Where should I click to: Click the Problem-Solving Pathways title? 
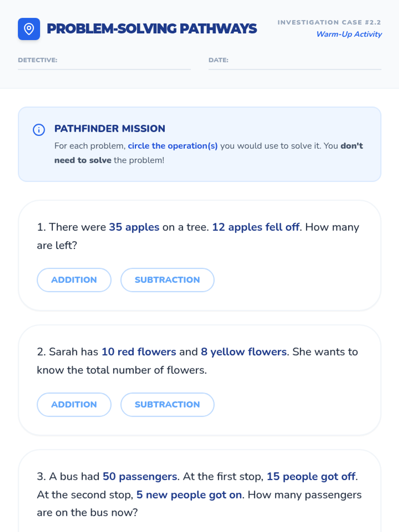pos(152,29)
